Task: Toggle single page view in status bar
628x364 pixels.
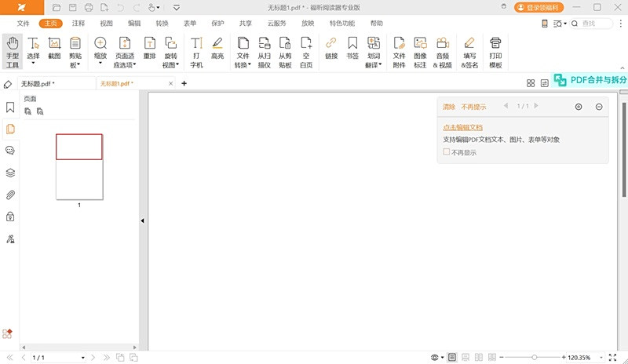Action: pos(452,358)
